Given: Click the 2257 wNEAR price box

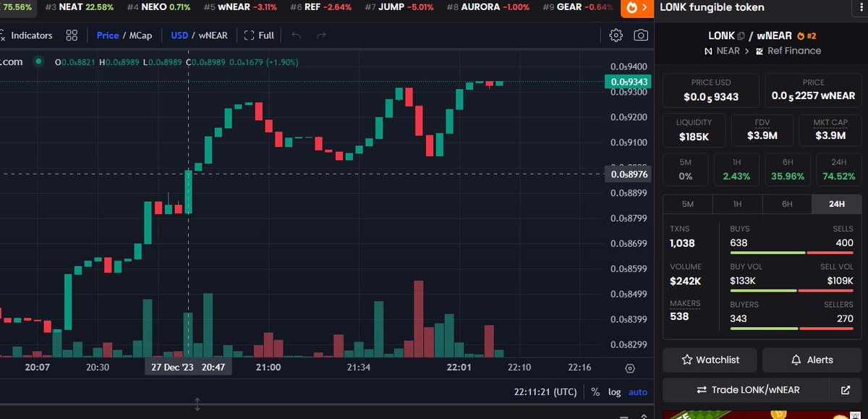Looking at the screenshot, I should click(813, 90).
